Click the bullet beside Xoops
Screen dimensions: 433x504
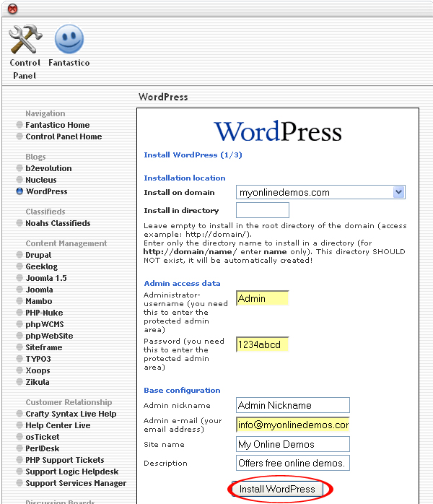tap(19, 370)
